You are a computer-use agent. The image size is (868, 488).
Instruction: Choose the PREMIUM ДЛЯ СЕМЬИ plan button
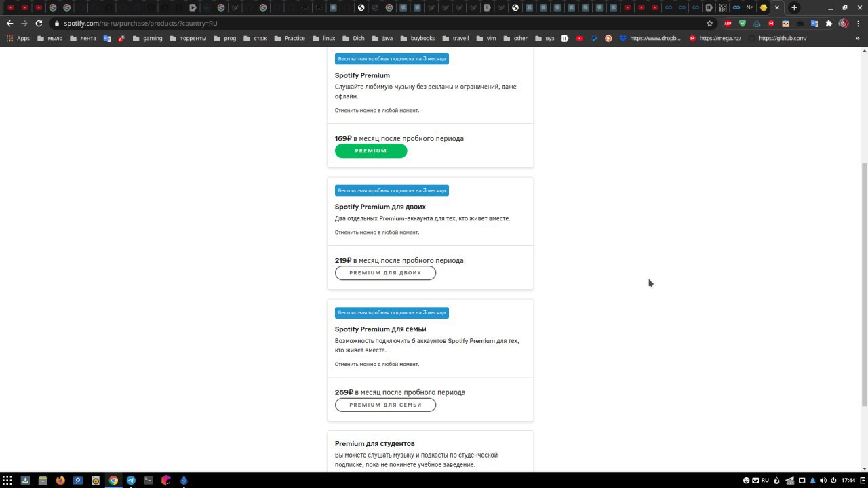pyautogui.click(x=385, y=405)
